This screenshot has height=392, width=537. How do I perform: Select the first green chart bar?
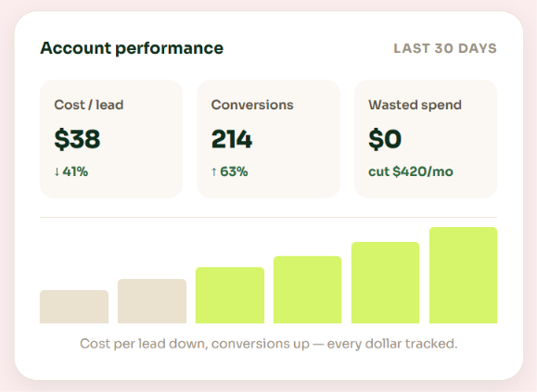(230, 296)
